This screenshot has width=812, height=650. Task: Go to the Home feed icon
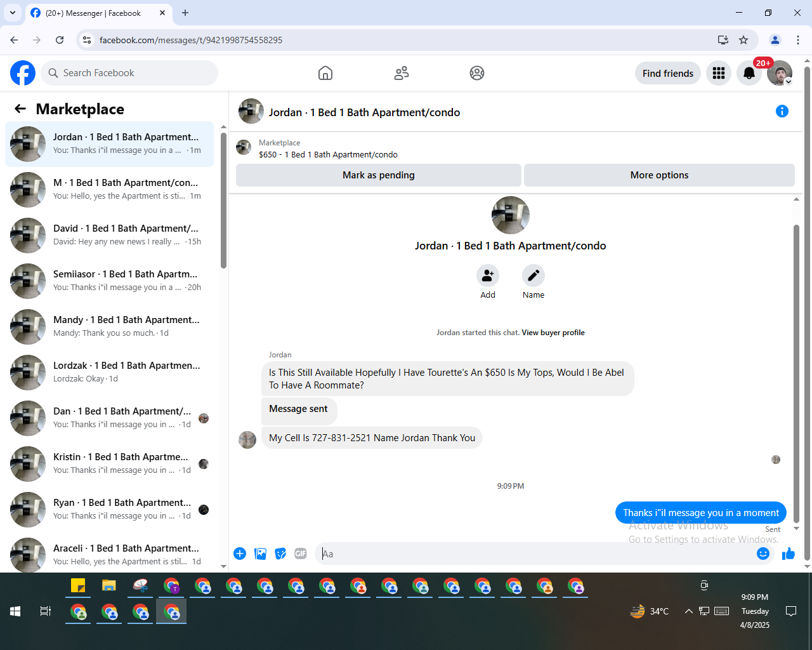coord(325,73)
